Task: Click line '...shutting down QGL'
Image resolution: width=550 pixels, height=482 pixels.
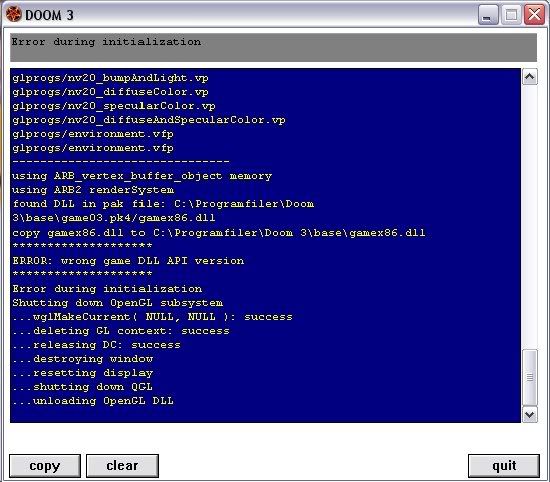Action: tap(82, 387)
